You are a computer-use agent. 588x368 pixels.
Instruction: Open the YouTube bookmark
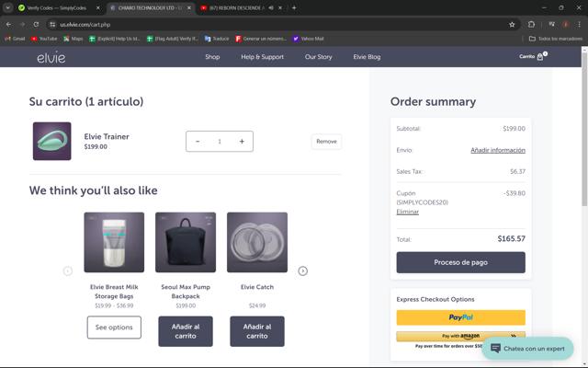coord(44,39)
